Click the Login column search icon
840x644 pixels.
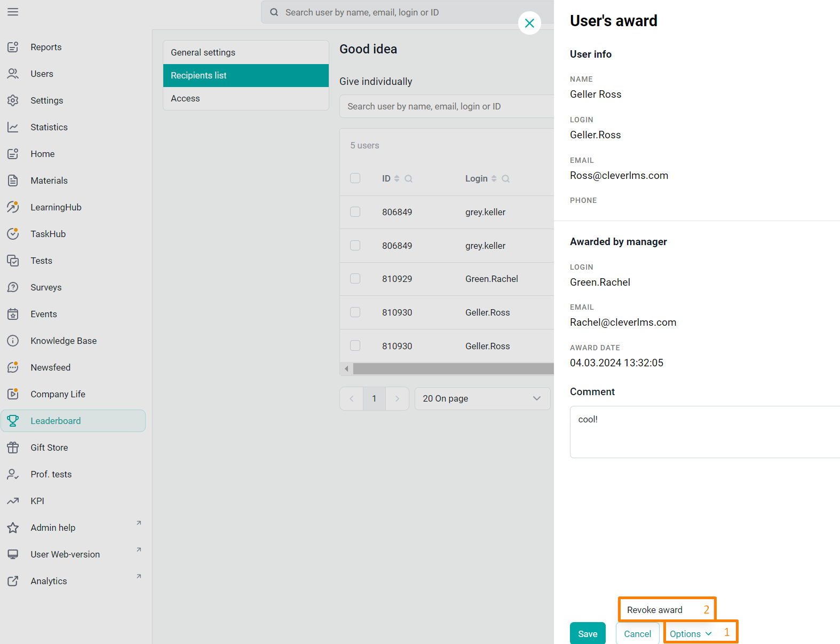[x=505, y=179]
